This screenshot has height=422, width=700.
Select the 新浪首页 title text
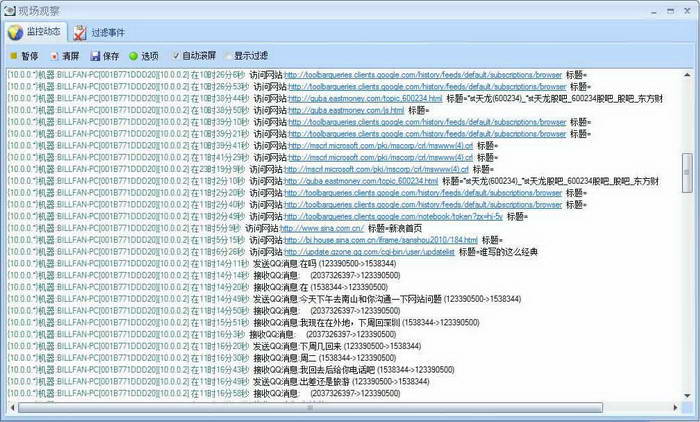tap(405, 228)
